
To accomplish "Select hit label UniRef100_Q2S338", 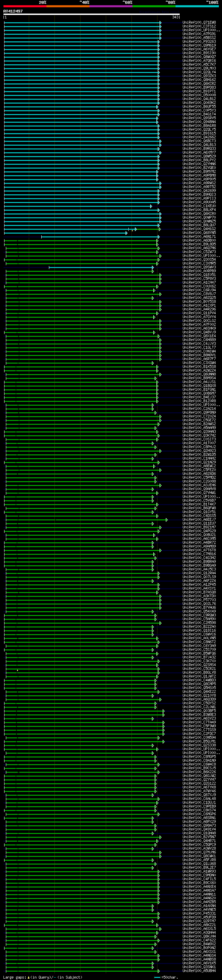I will (199, 745).
